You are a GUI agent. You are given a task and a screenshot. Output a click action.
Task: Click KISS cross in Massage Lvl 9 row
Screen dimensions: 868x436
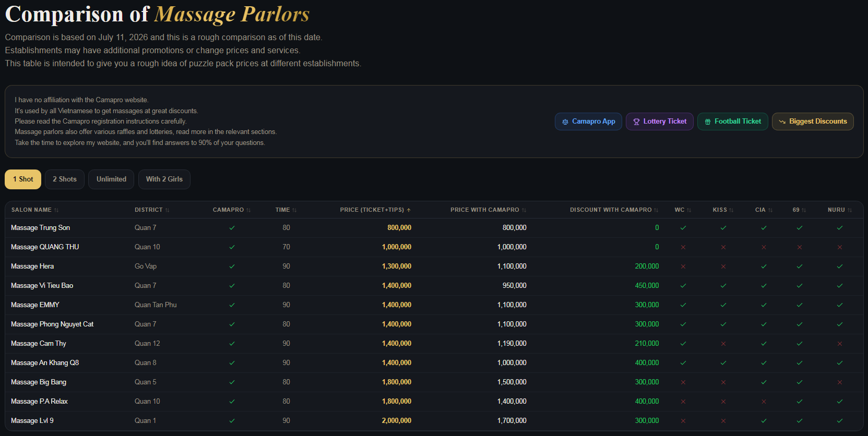(x=723, y=421)
